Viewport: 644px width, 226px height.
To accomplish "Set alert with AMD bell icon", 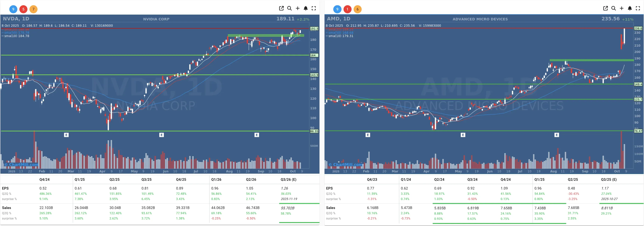I will pos(630,8).
